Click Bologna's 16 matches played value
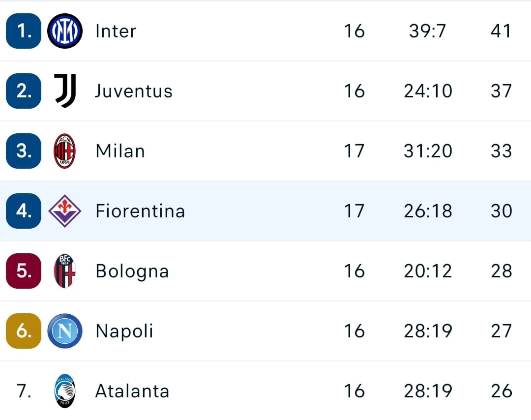Screen dimensions: 531x420 tap(354, 271)
